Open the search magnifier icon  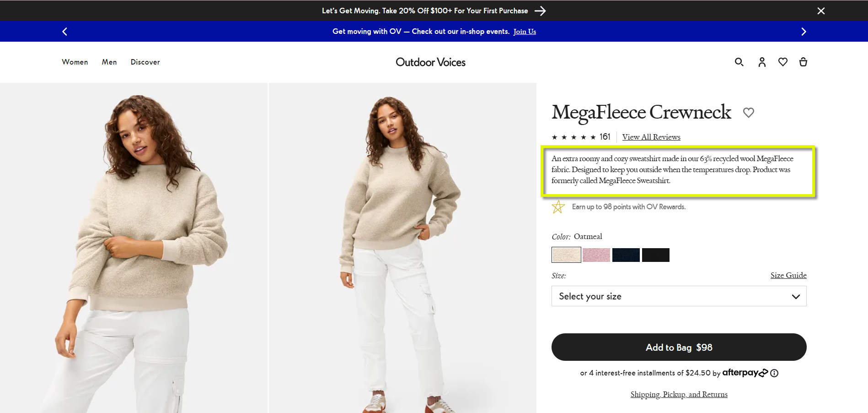[x=739, y=62]
